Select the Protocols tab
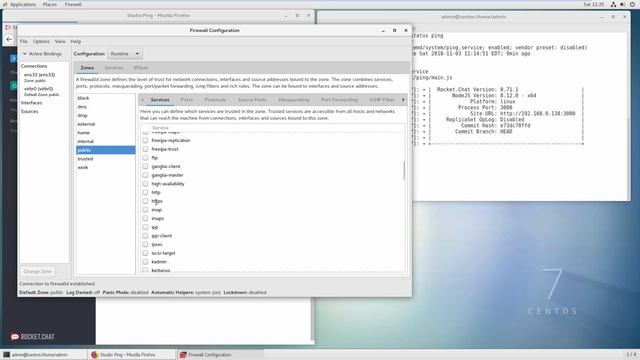 (x=215, y=100)
